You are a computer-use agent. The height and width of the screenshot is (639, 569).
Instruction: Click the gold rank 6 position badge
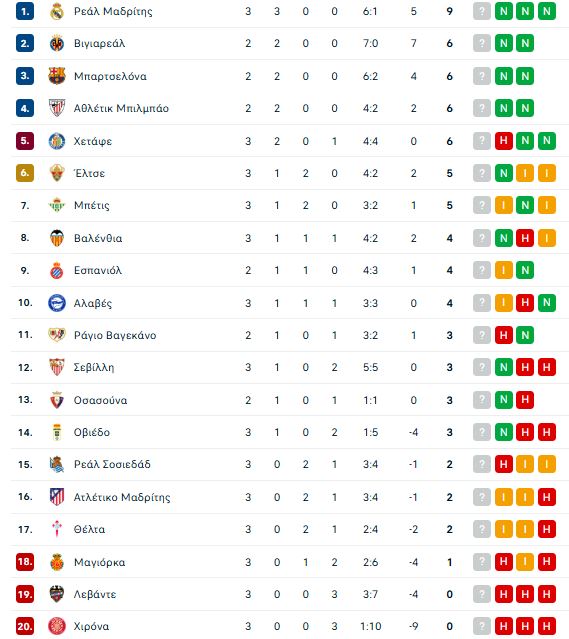(25, 173)
